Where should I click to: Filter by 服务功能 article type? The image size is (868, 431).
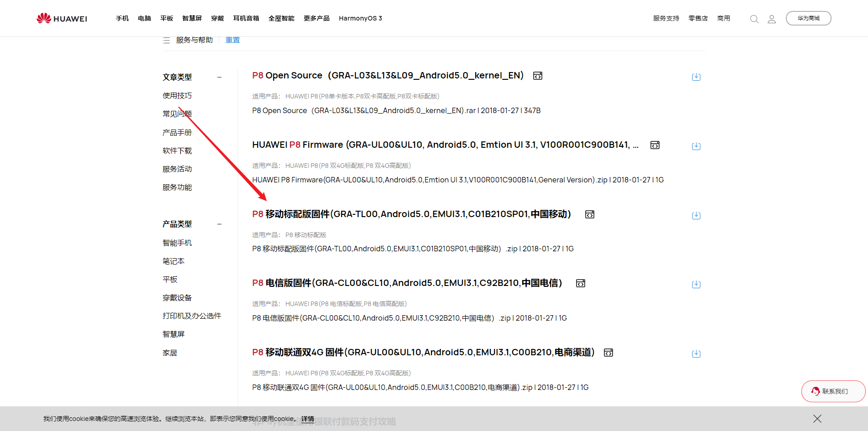(177, 187)
